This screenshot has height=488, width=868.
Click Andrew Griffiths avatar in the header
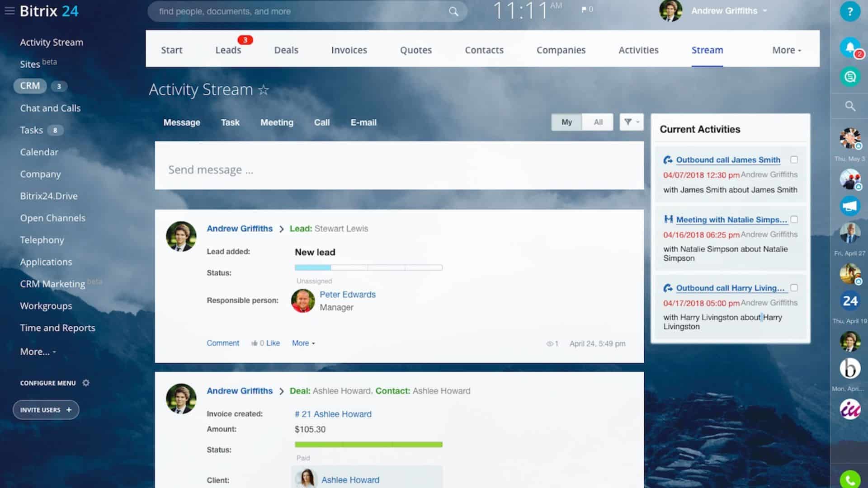click(x=670, y=11)
